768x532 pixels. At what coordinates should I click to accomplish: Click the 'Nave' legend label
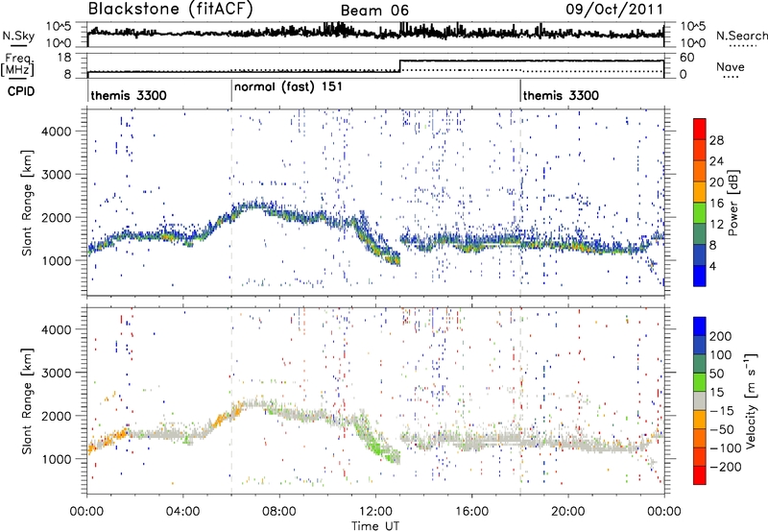coord(731,67)
